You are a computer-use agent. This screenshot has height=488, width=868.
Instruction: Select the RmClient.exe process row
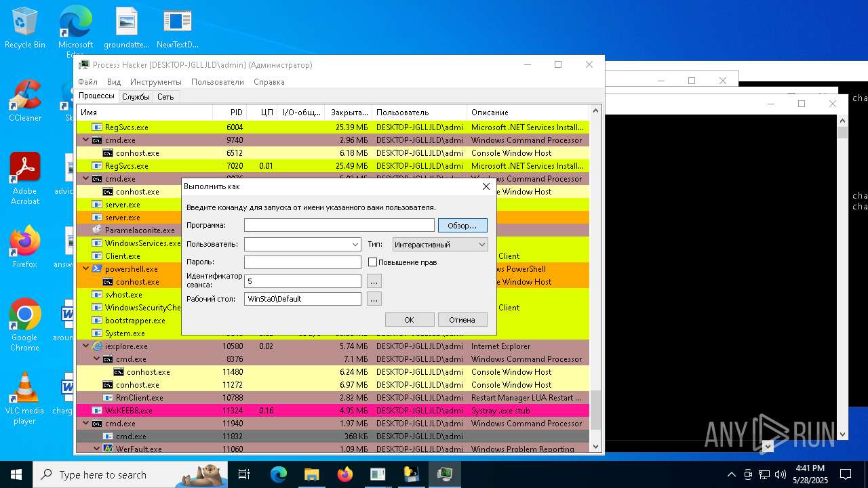[332, 398]
